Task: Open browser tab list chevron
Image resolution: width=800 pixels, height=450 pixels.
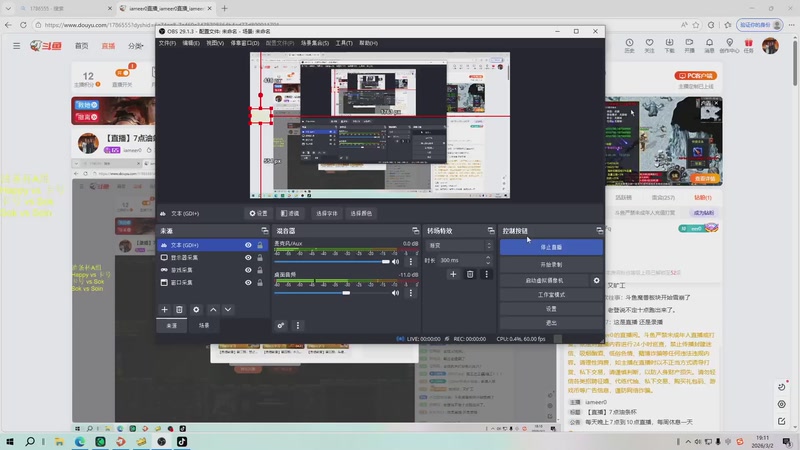Action: point(8,8)
